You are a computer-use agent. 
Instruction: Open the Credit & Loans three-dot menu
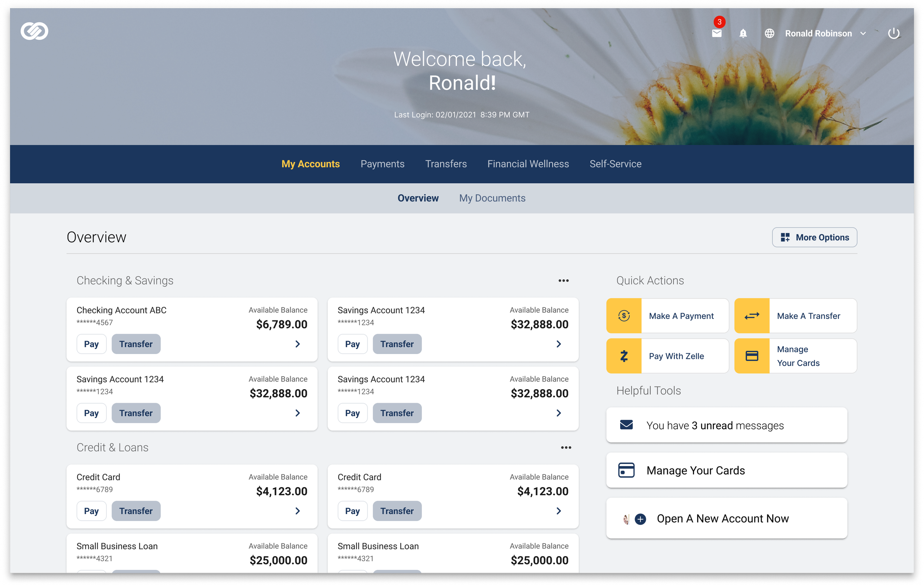pyautogui.click(x=566, y=447)
